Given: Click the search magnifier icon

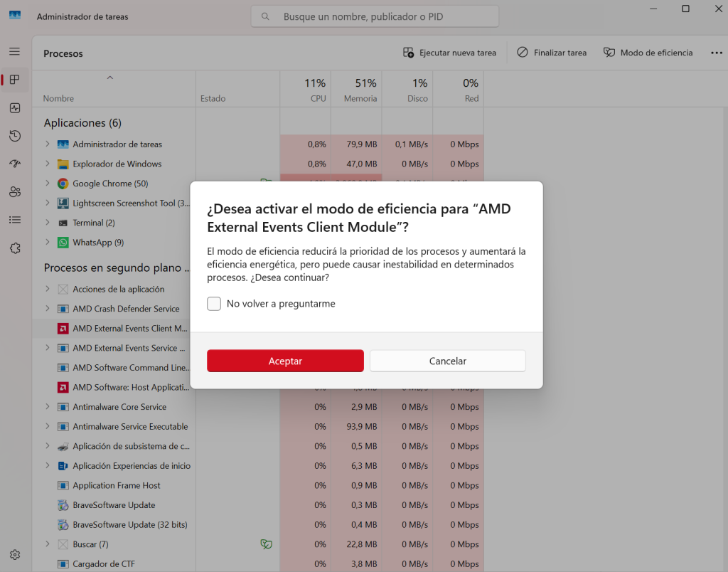Looking at the screenshot, I should pos(265,17).
